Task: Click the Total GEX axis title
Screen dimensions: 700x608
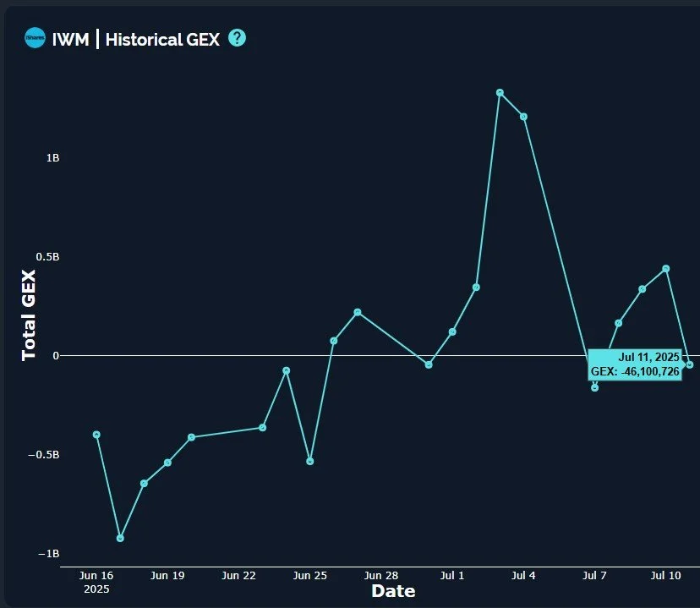Action: [28, 315]
